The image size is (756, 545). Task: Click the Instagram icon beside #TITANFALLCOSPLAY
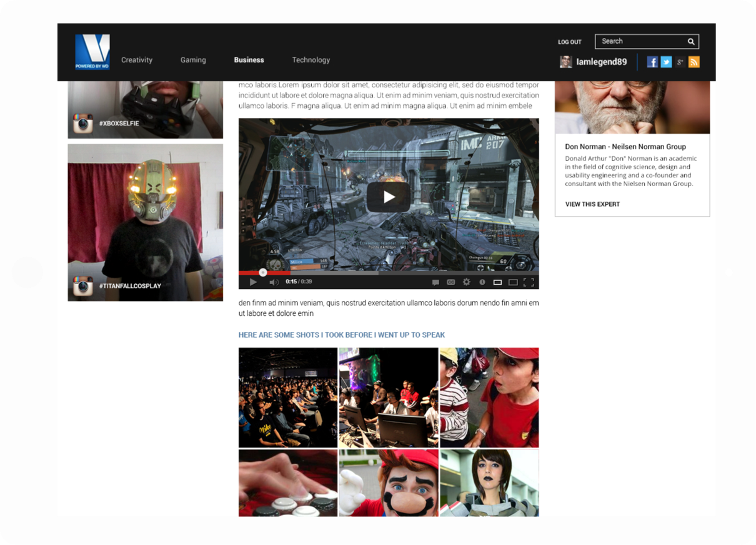[x=83, y=286]
